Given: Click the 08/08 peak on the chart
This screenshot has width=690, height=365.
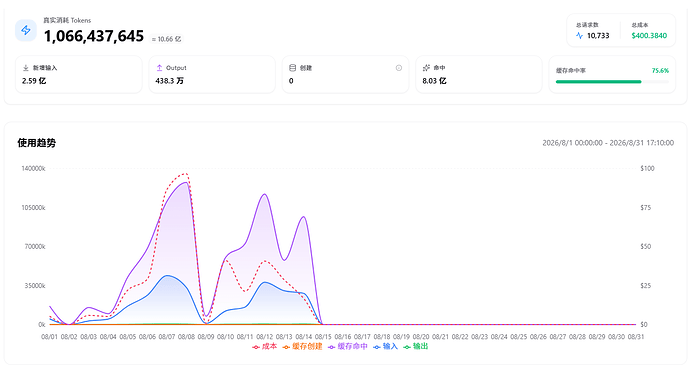Looking at the screenshot, I should (x=187, y=182).
